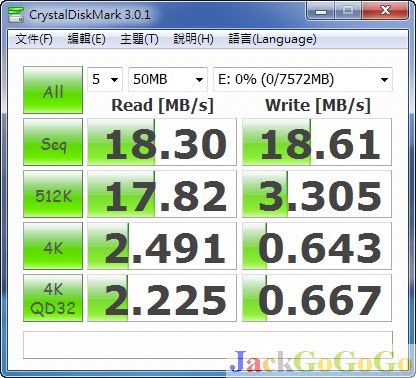Click the CrystalDiskMark app icon in title bar
Image resolution: width=416 pixels, height=378 pixels.
point(15,14)
